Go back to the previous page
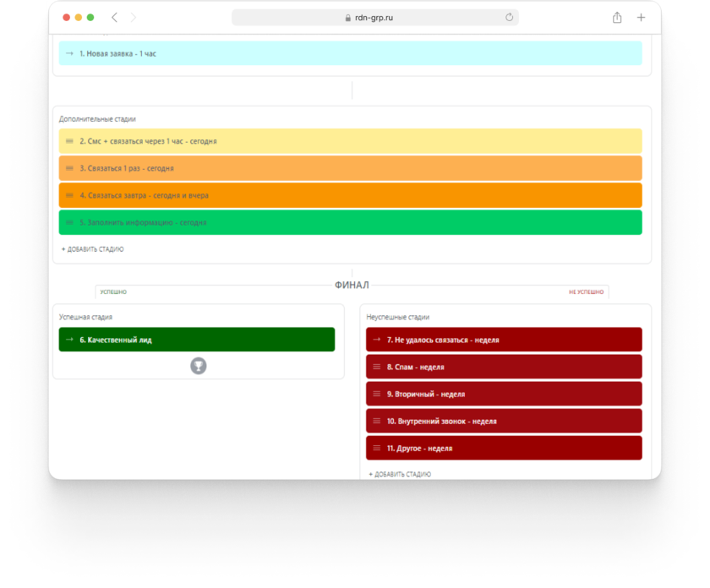The height and width of the screenshot is (588, 710). tap(115, 18)
